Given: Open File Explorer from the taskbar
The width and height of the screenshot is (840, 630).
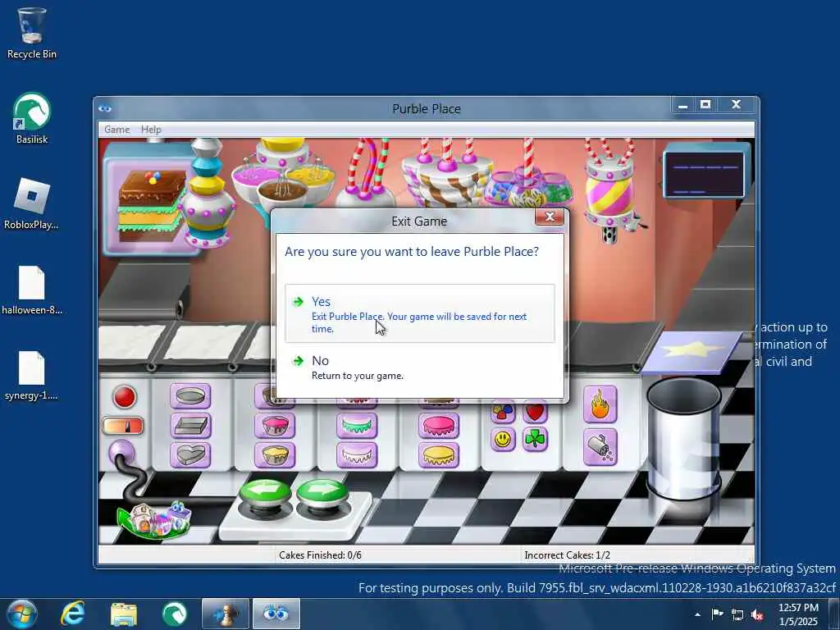Looking at the screenshot, I should 124,614.
